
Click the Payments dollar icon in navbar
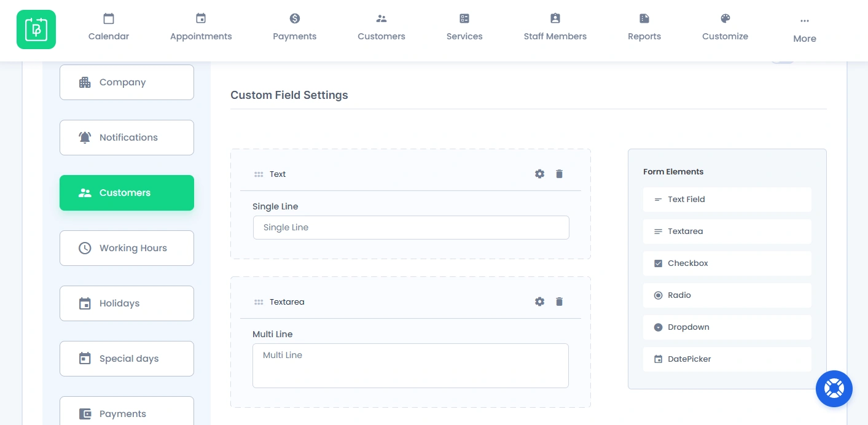pyautogui.click(x=295, y=18)
